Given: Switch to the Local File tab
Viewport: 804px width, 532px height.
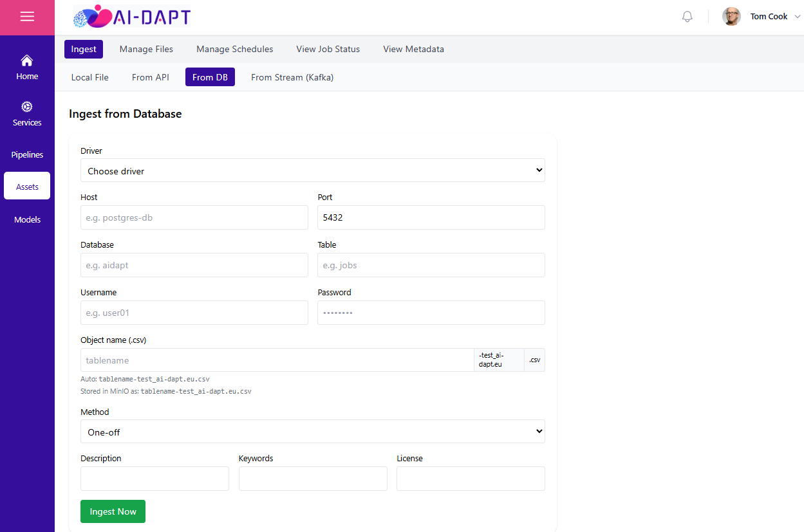Looking at the screenshot, I should [90, 77].
